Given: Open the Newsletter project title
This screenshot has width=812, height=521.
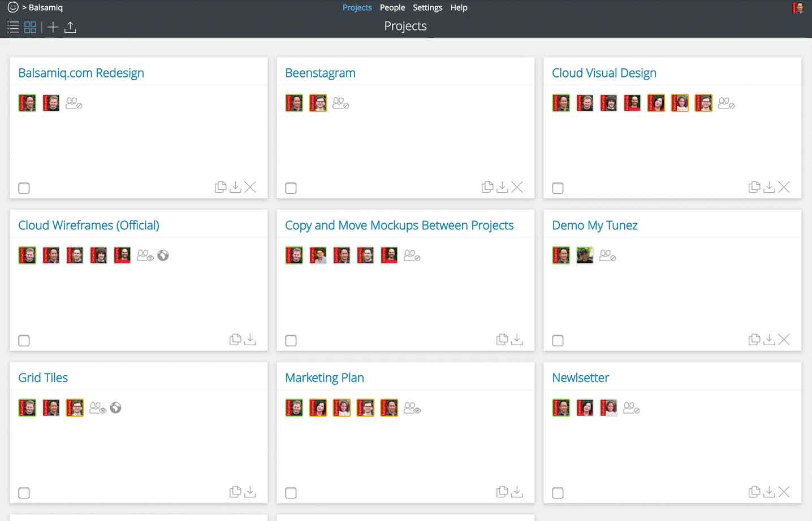Looking at the screenshot, I should click(x=580, y=377).
